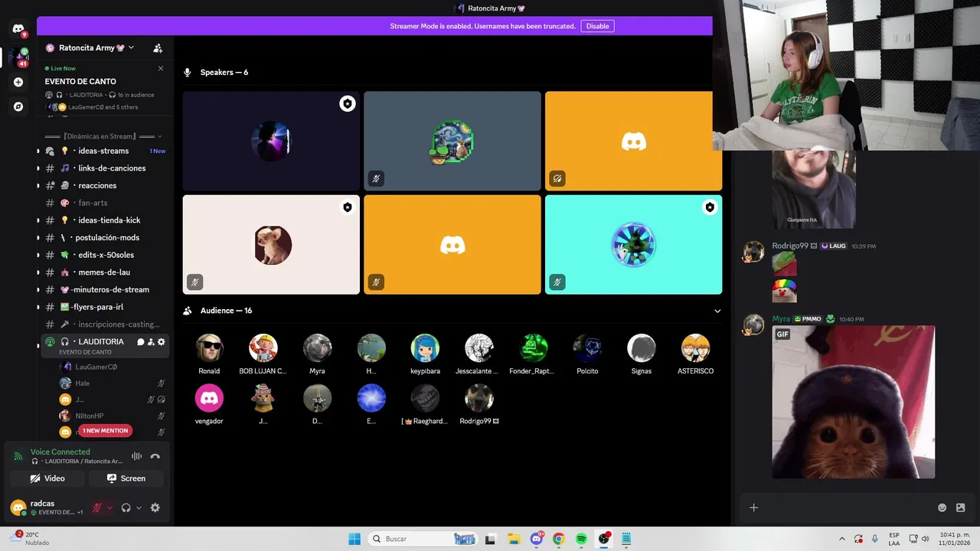Open Spotify from the taskbar
This screenshot has width=980, height=551.
tap(581, 539)
